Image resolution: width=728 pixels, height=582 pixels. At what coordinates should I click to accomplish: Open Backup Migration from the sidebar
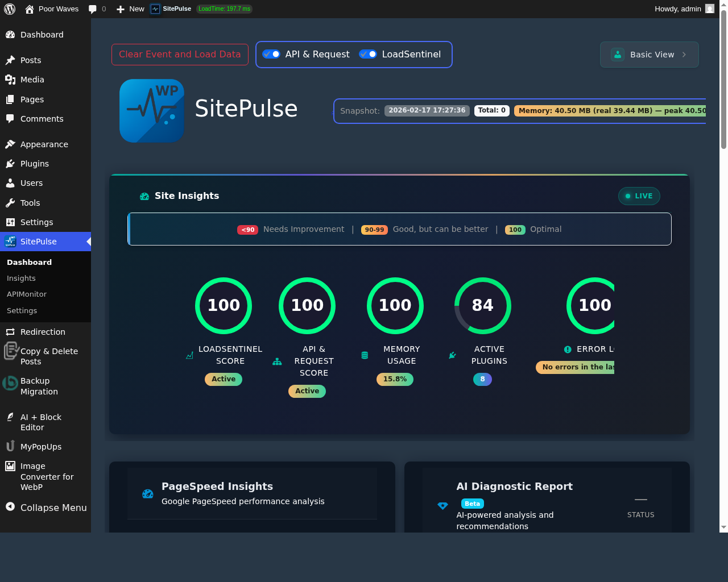coord(35,386)
